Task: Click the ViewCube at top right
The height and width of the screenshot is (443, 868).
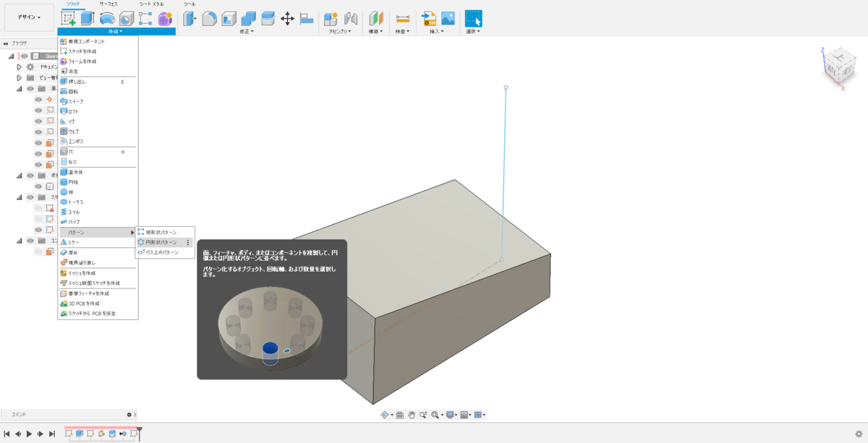Action: click(x=839, y=67)
